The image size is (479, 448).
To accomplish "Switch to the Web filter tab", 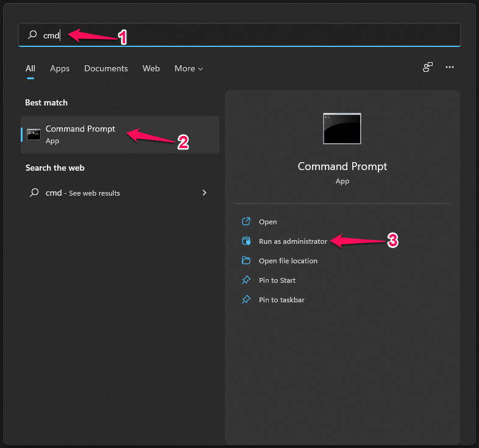I will (x=151, y=69).
